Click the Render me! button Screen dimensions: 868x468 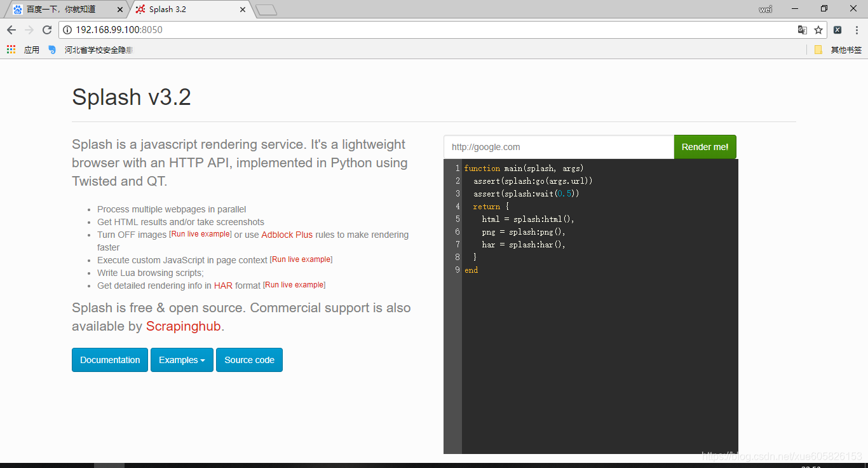pos(705,147)
